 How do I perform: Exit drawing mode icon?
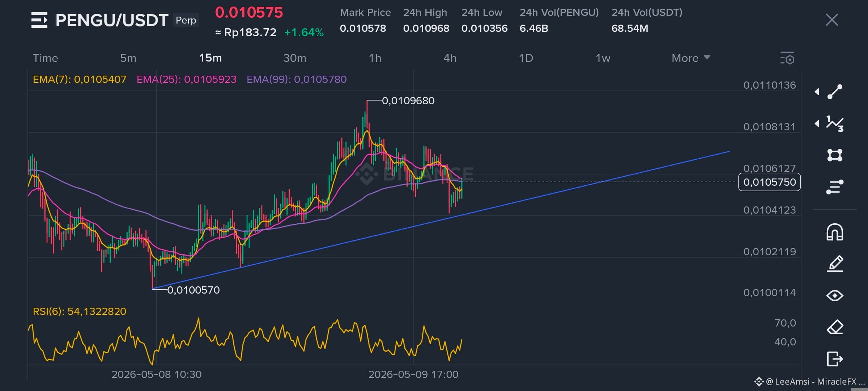tap(835, 359)
